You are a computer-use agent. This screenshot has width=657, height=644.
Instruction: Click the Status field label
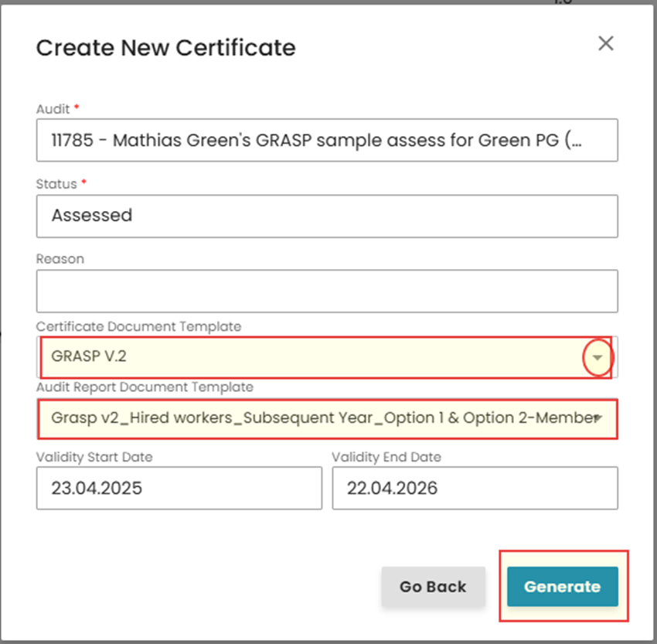point(56,184)
